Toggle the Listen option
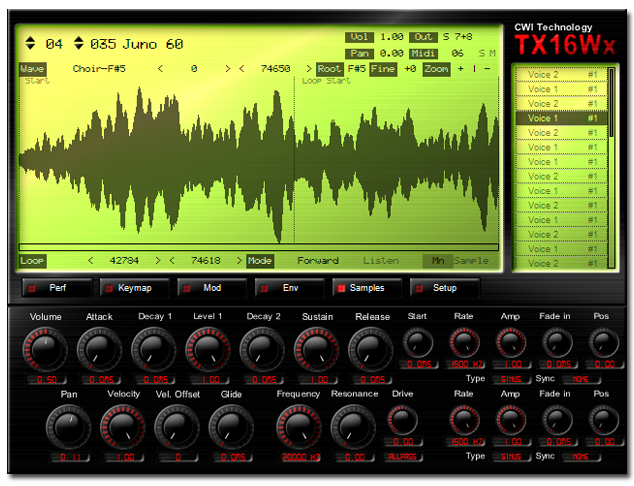This screenshot has height=486, width=634. (381, 261)
